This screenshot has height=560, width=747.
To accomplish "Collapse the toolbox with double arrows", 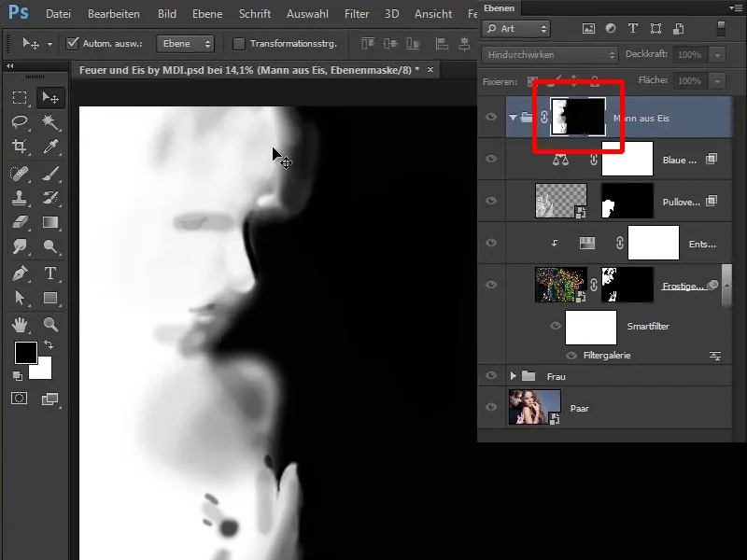I will (10, 65).
